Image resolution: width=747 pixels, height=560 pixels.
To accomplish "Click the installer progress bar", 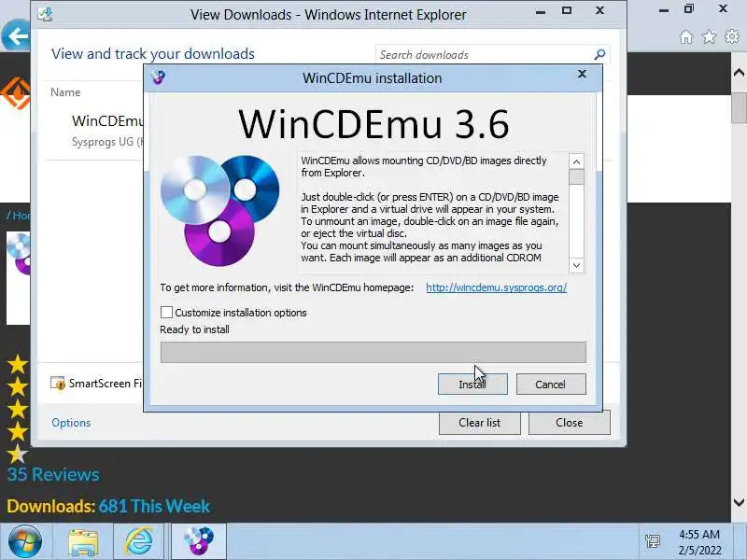I will [373, 353].
